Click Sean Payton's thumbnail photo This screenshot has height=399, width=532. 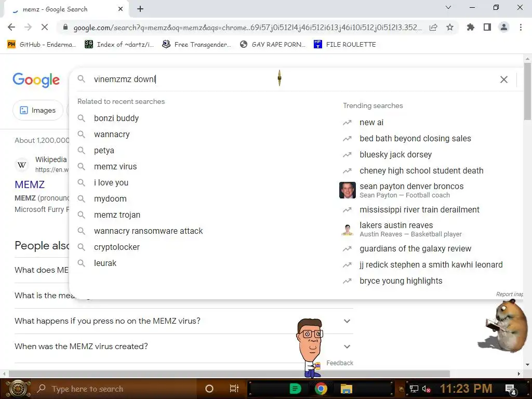coord(348,190)
